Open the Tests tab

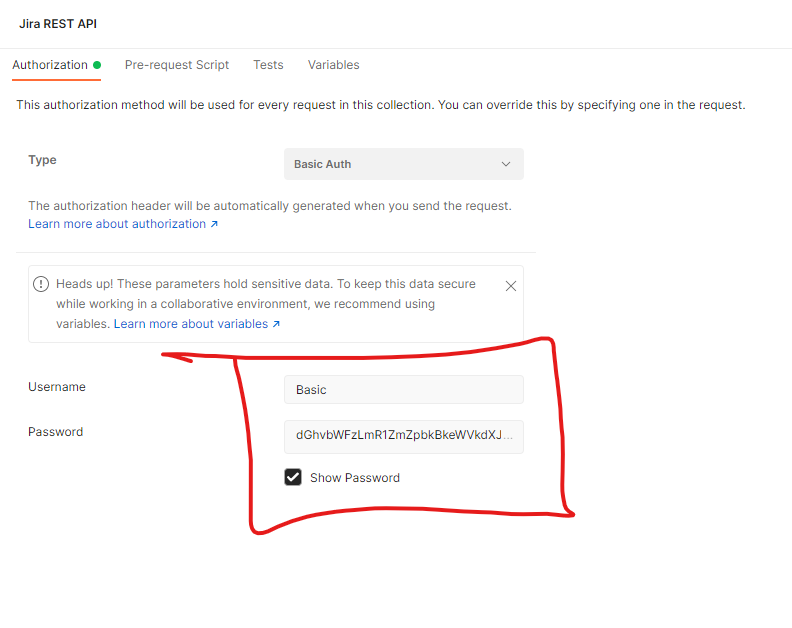pyautogui.click(x=268, y=65)
